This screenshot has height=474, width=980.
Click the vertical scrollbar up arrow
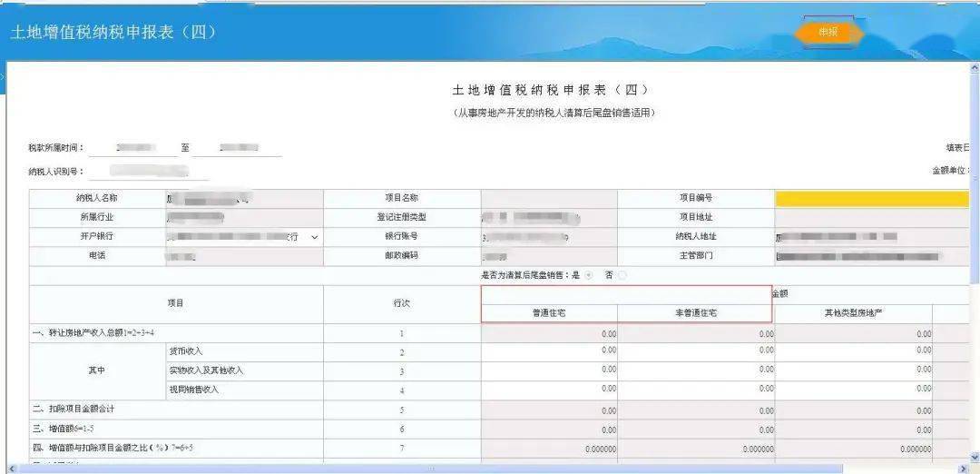[975, 66]
